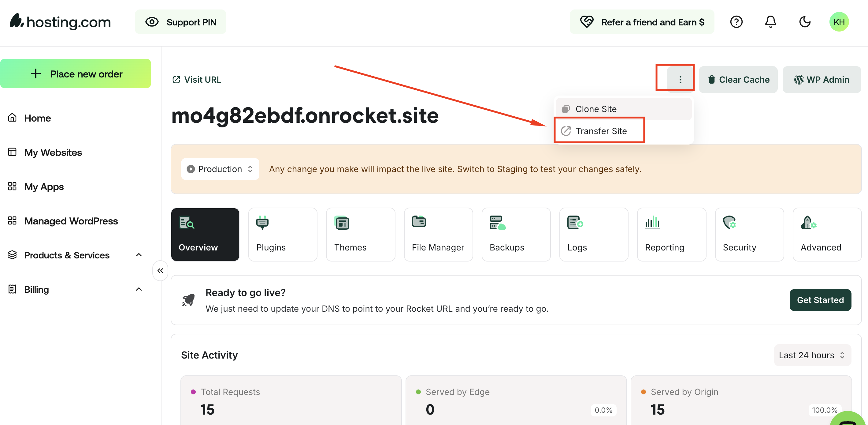
Task: Switch to the Themes tab
Action: click(x=360, y=235)
